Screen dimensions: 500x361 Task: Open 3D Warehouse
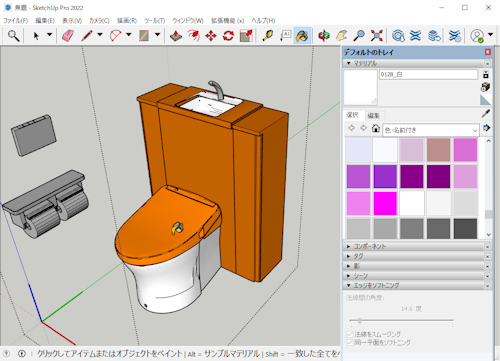(398, 36)
